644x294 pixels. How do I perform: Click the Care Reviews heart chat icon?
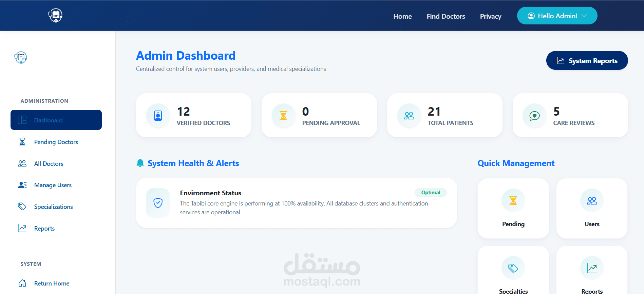point(535,116)
